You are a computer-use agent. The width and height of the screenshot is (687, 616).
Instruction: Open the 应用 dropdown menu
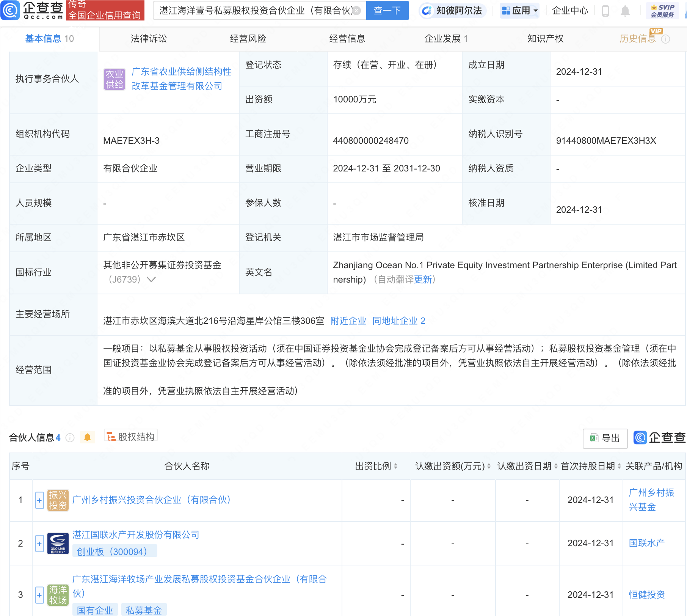[x=520, y=11]
